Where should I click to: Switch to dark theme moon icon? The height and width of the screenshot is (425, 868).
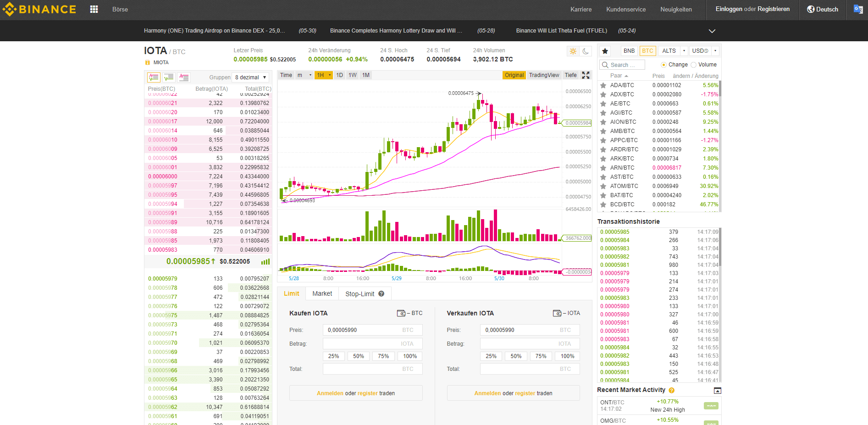[x=586, y=51]
